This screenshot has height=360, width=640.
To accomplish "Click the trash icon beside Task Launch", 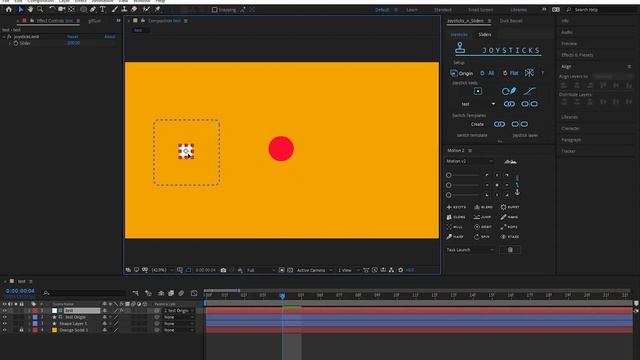I will (x=510, y=250).
